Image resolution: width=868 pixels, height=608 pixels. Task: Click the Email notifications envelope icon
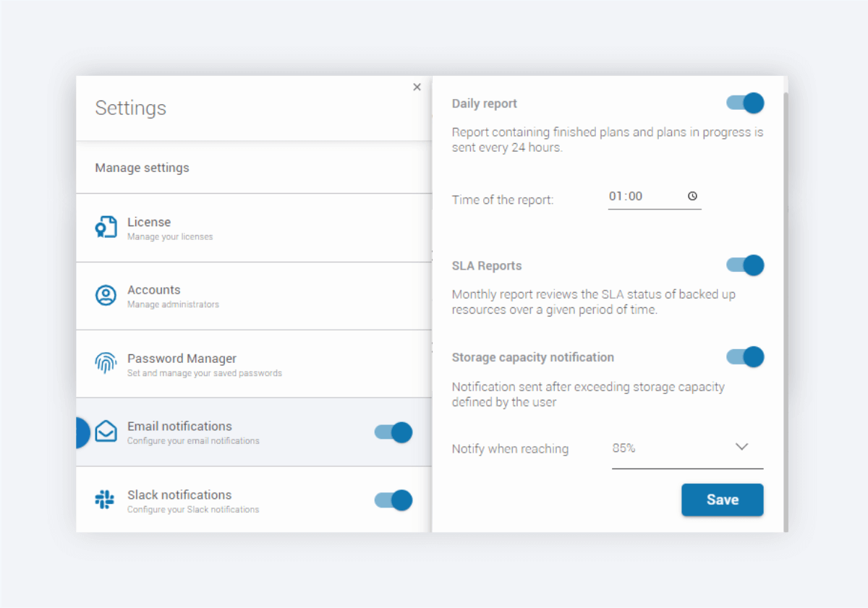[106, 432]
